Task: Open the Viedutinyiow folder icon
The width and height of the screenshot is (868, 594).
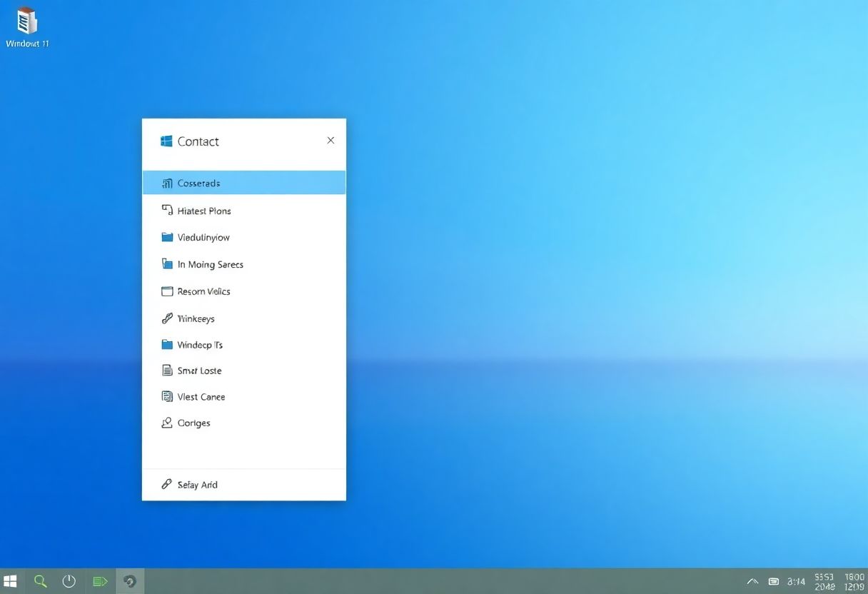Action: coord(168,237)
